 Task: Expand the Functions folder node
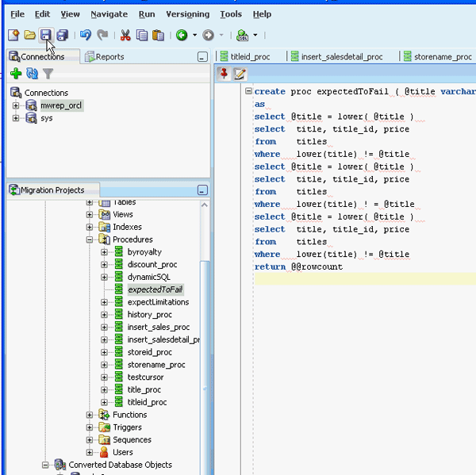coord(90,415)
